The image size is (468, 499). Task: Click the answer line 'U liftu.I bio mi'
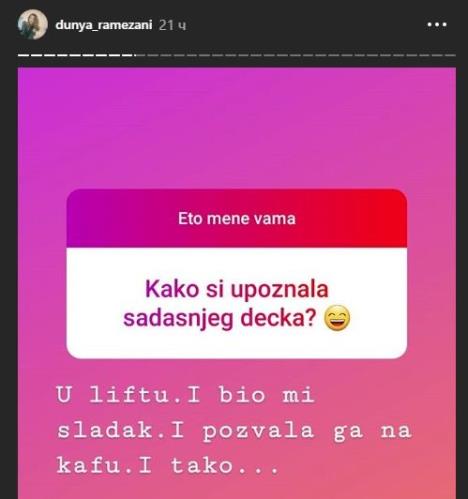[x=185, y=395]
